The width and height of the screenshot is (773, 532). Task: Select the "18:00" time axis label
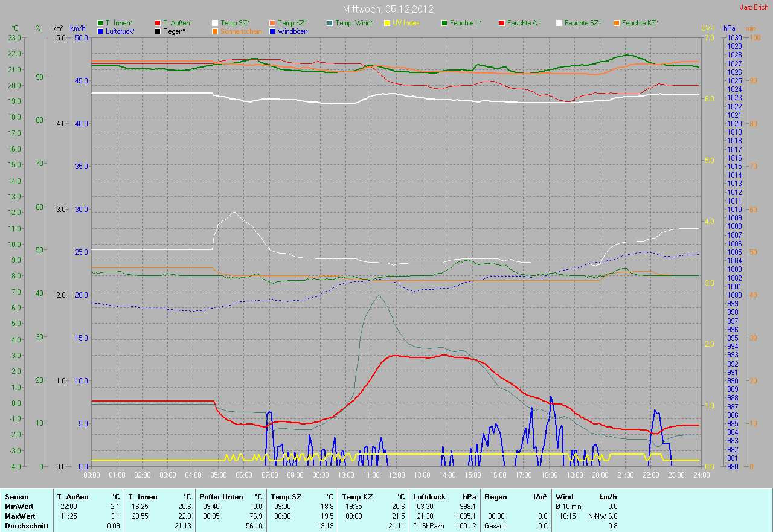tap(549, 475)
